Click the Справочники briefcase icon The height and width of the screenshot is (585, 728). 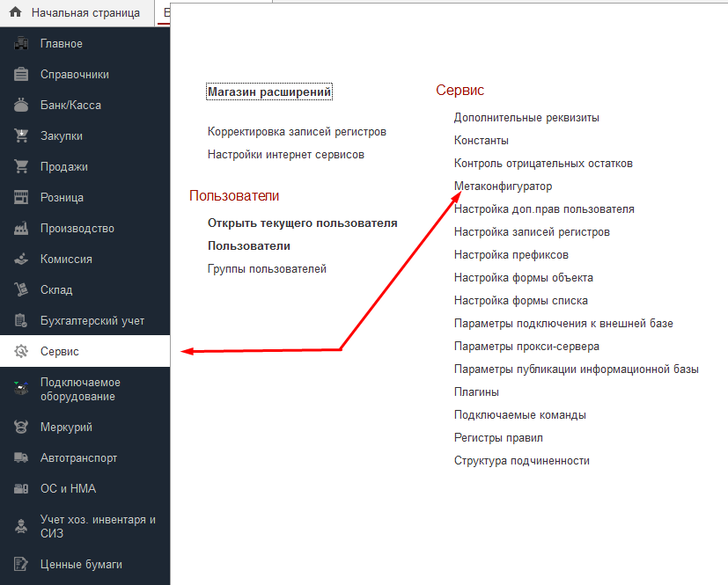coord(21,74)
